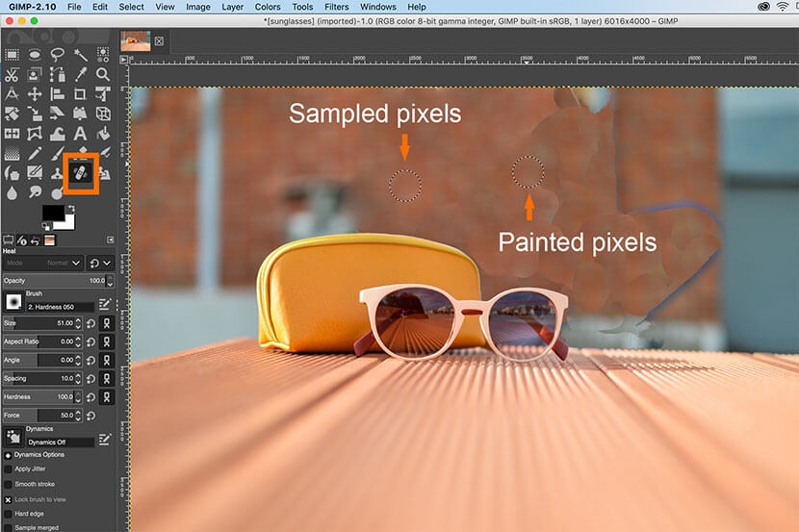
Task: Select the Rectangle Select tool
Action: 12,54
